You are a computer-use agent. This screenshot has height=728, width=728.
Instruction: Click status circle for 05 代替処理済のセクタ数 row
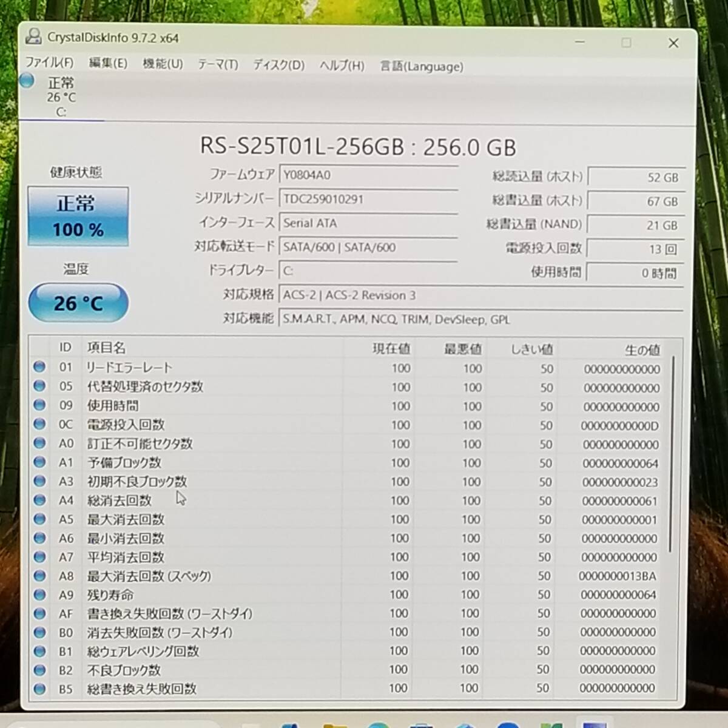tap(39, 386)
